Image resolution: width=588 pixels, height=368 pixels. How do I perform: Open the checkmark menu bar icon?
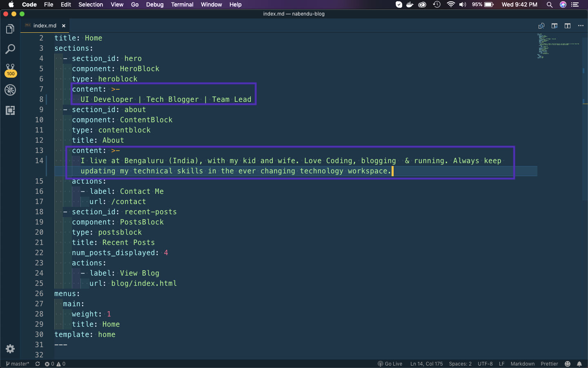(399, 4)
